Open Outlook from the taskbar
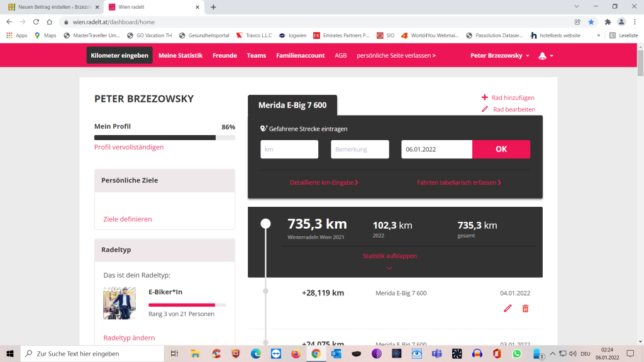This screenshot has height=362, width=644. pyautogui.click(x=336, y=353)
